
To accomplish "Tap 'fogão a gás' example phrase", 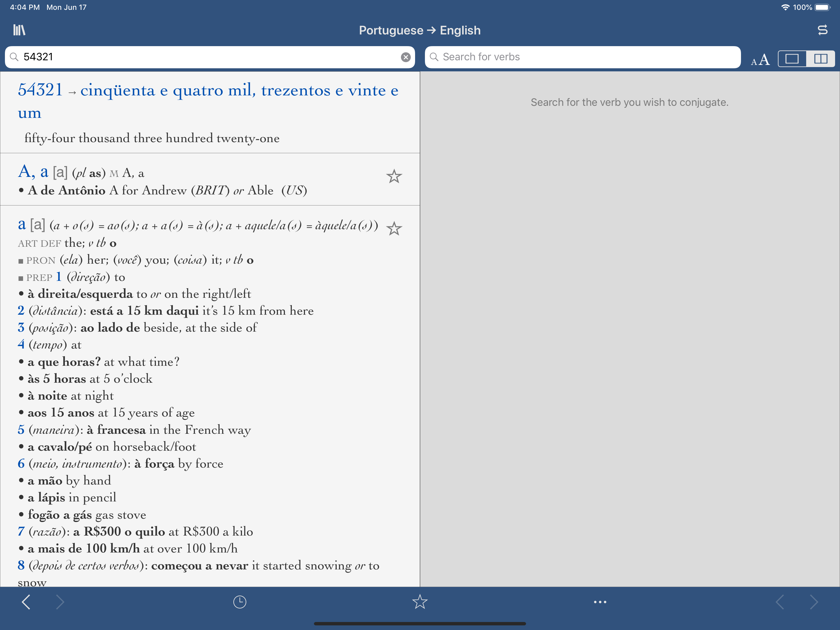I will (60, 515).
